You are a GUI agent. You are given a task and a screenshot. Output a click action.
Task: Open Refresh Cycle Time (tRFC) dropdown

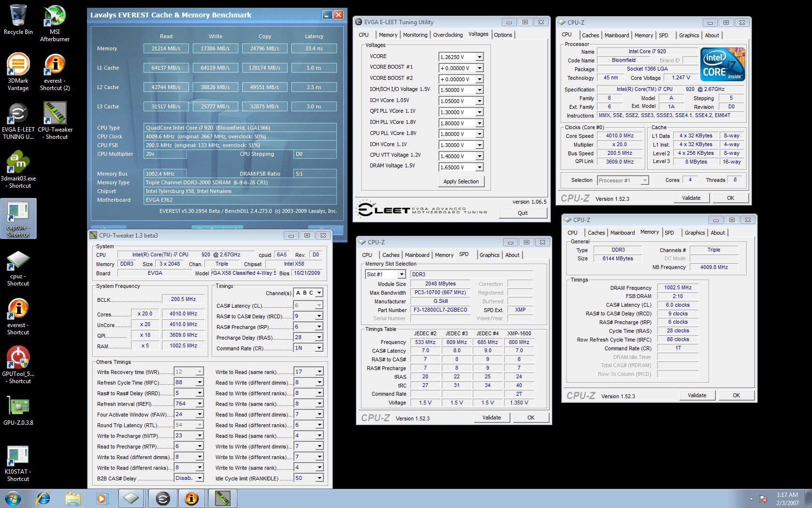200,382
